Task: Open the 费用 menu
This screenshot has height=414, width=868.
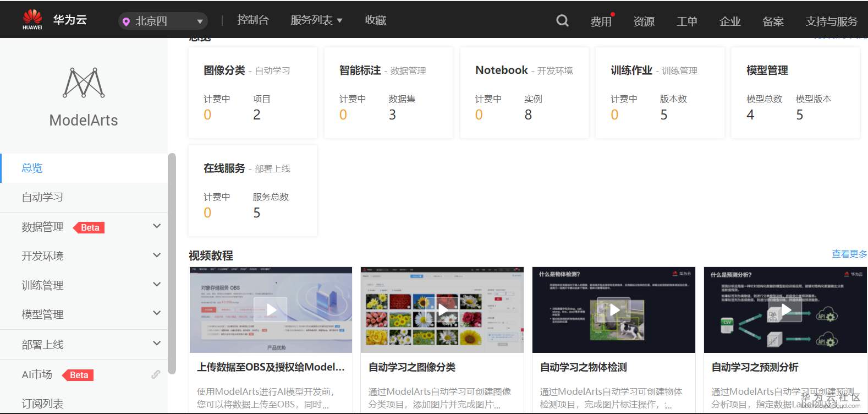Action: click(601, 21)
